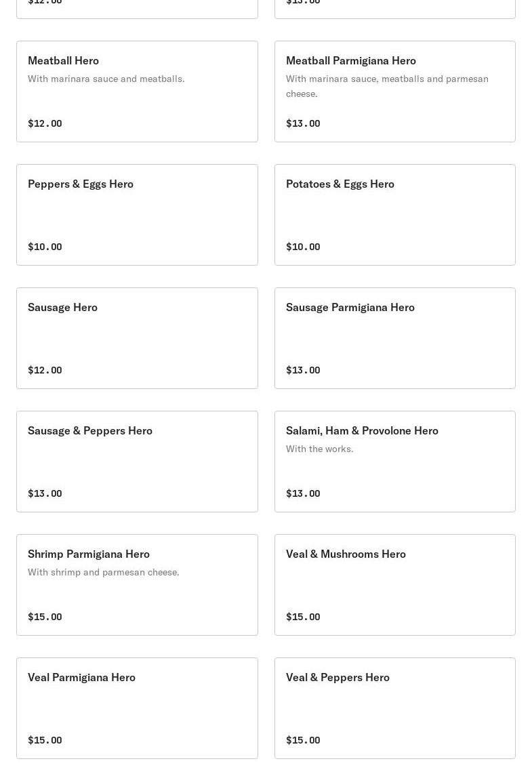Click the $15.00 price under Veal & Peppers Hero
The image size is (532, 774).
pyautogui.click(x=303, y=740)
